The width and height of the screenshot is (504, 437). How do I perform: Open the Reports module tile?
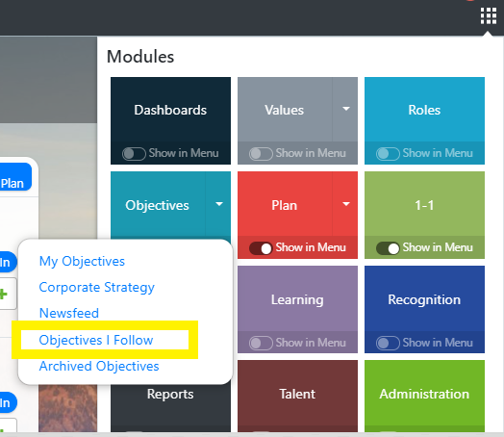pyautogui.click(x=170, y=394)
